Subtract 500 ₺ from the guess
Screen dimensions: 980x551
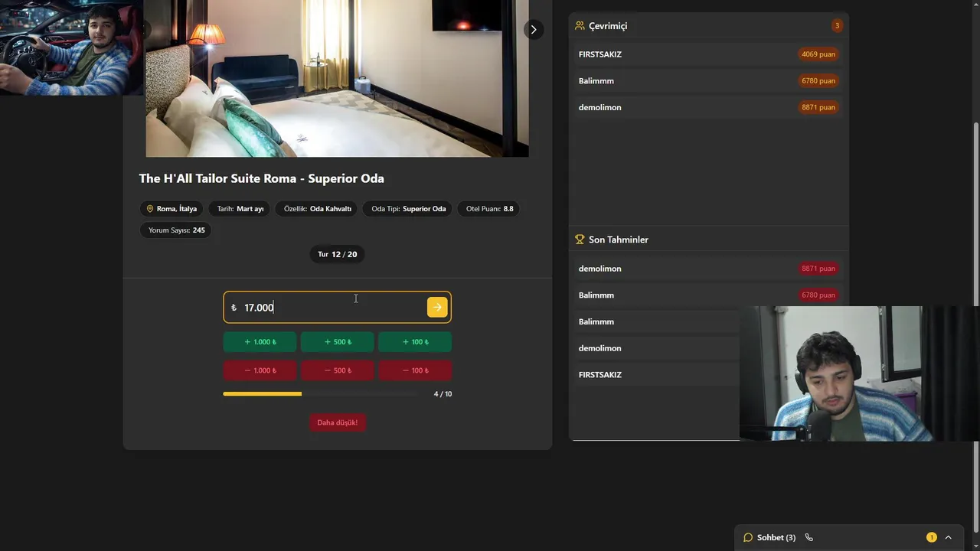point(338,370)
